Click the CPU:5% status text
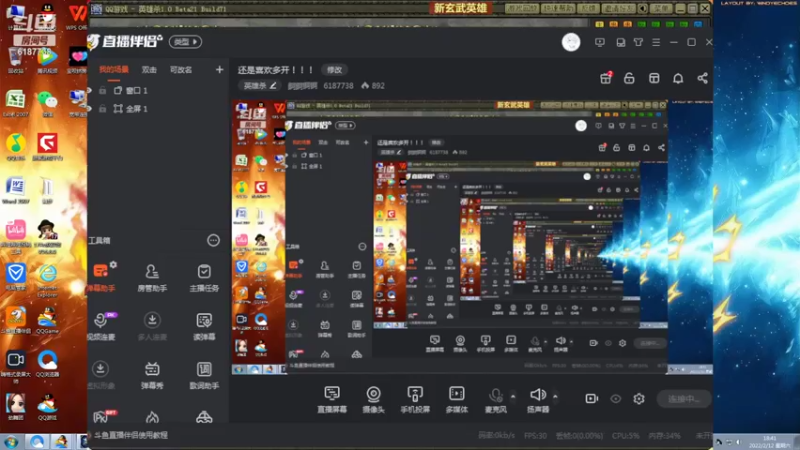This screenshot has width=800, height=450. point(626,436)
